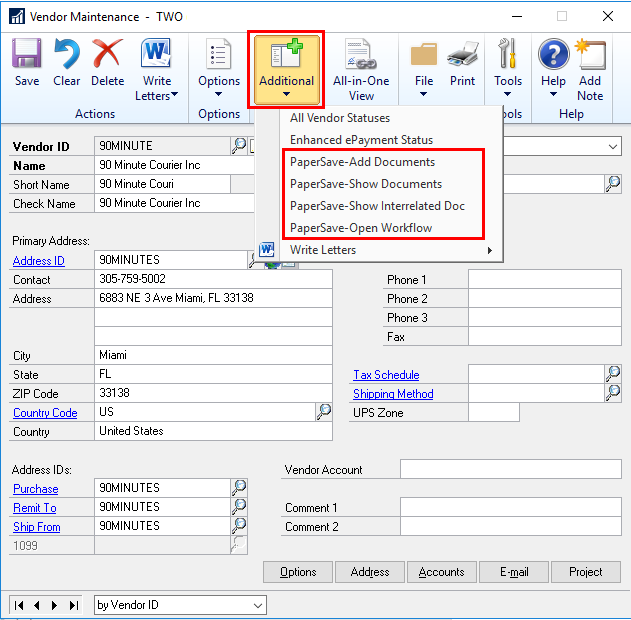This screenshot has height=620, width=631.
Task: Select All Vendor Statuses menu item
Action: (340, 118)
